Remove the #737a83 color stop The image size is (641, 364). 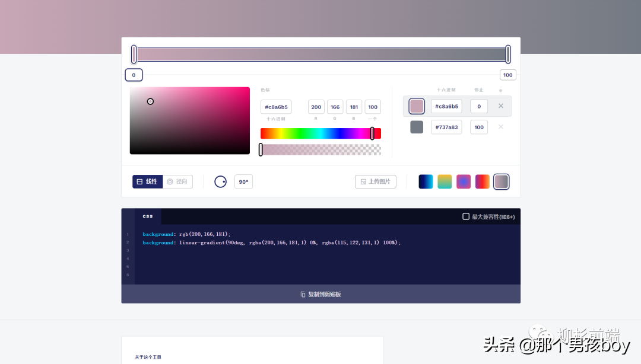tap(501, 127)
